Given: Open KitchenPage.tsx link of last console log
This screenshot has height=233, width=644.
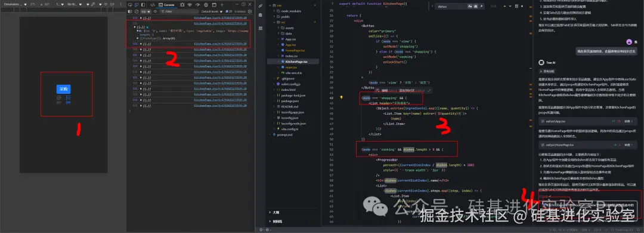Looking at the screenshot, I should coord(220,106).
